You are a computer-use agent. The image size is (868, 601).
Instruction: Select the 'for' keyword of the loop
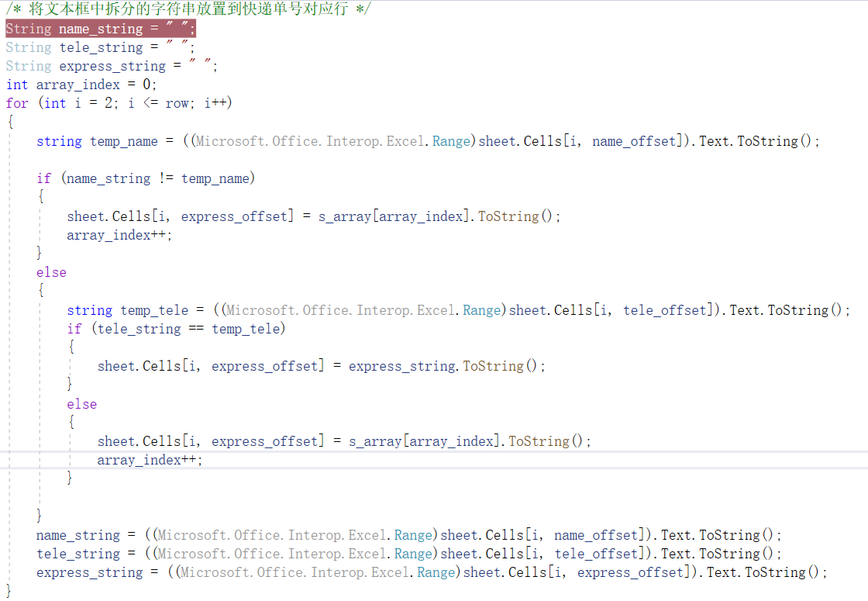point(17,103)
